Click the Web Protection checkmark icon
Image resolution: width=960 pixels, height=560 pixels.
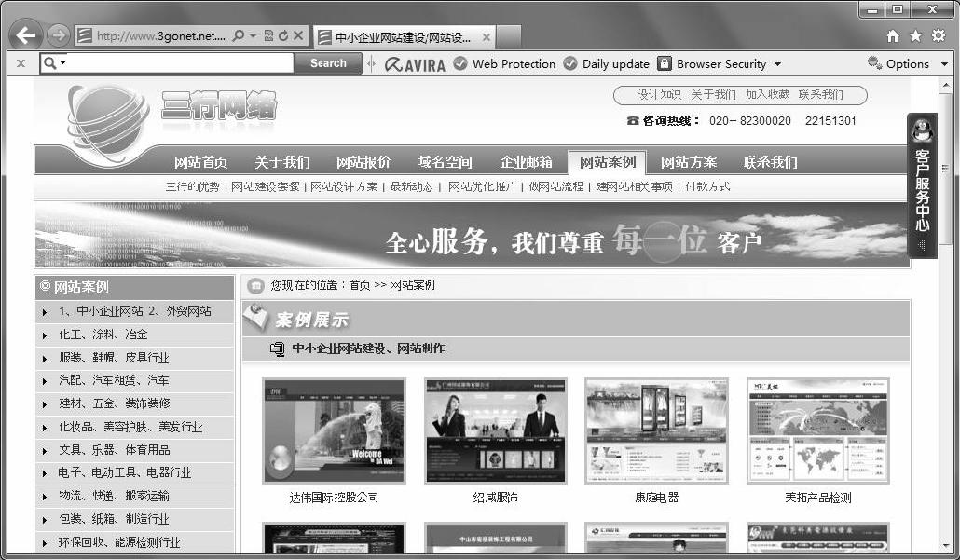460,63
